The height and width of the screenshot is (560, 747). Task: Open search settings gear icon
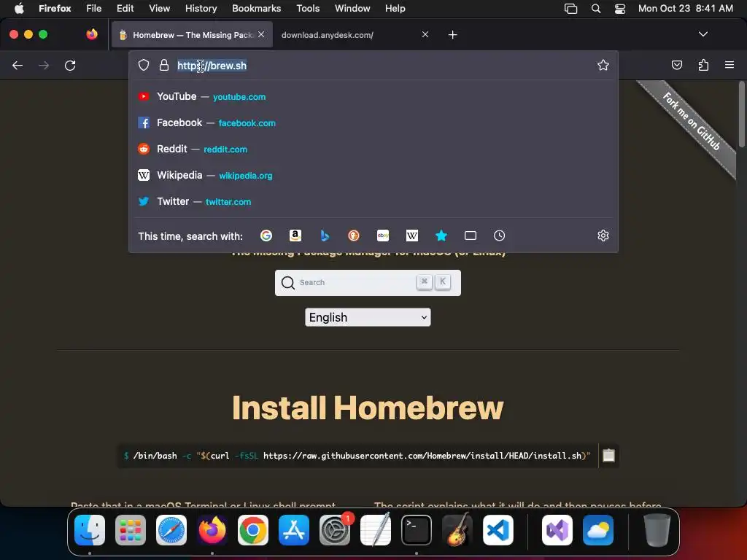[x=603, y=236]
